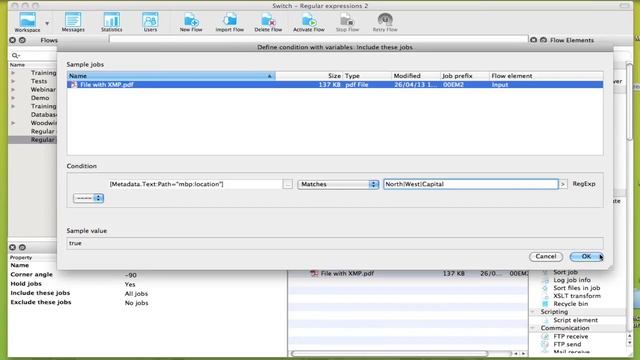Screen dimensions: 640x360
Task: Click the arrow button beside the value field
Action: pyautogui.click(x=563, y=184)
